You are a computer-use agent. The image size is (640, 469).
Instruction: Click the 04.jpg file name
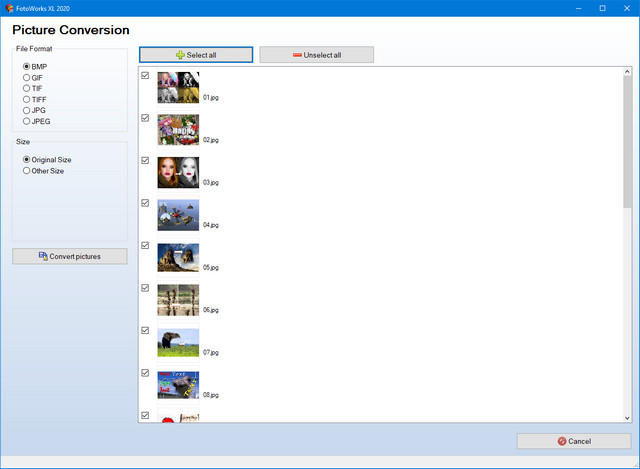(211, 225)
